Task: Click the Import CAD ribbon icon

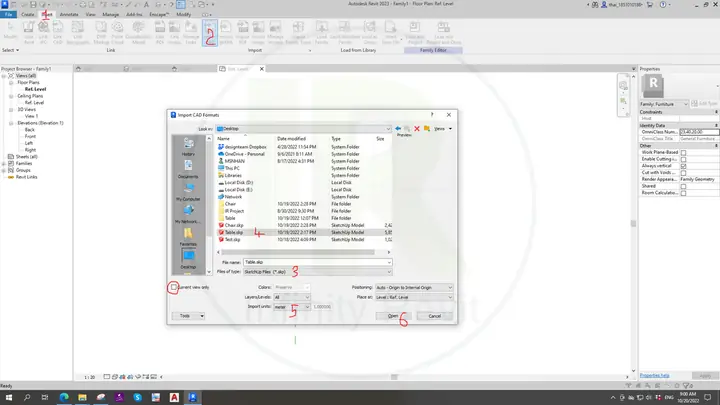Action: 210,32
